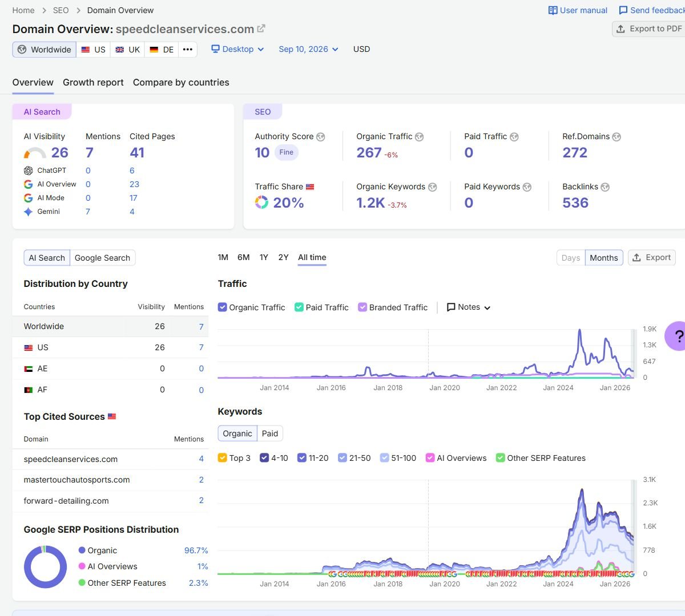Toggle the 21-50 positions checkbox
This screenshot has width=685, height=616.
pyautogui.click(x=342, y=458)
